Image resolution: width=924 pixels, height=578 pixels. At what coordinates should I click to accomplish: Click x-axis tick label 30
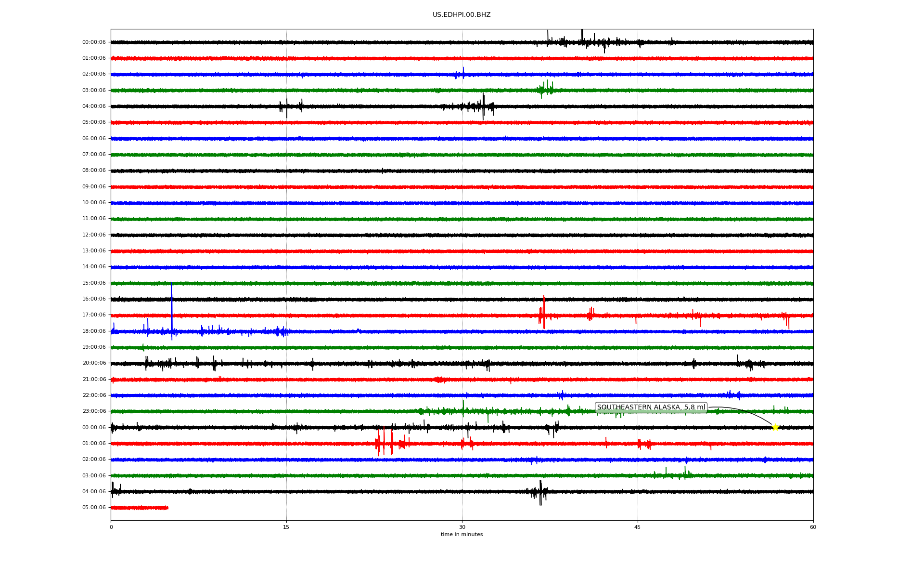tap(462, 527)
